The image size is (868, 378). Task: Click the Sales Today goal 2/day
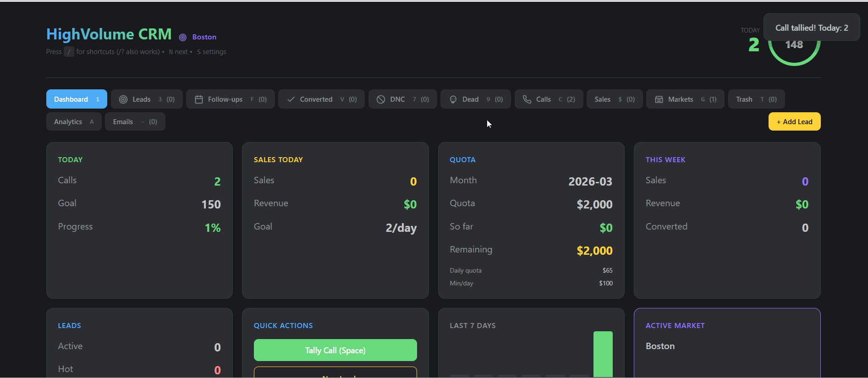(401, 228)
